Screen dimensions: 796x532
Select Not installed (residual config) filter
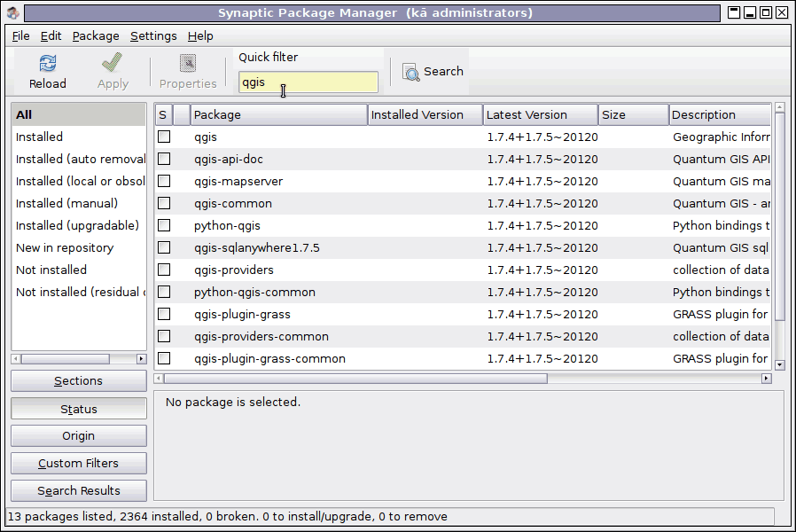[x=79, y=292]
